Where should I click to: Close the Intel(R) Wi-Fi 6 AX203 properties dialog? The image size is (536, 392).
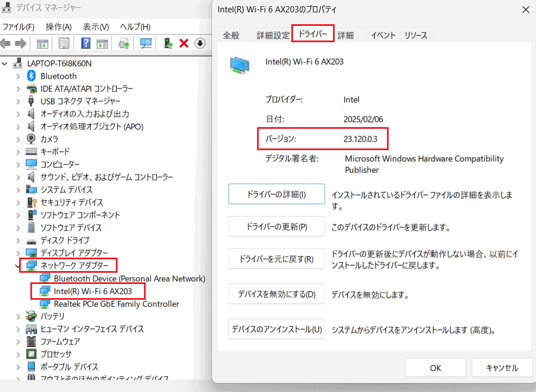(526, 10)
